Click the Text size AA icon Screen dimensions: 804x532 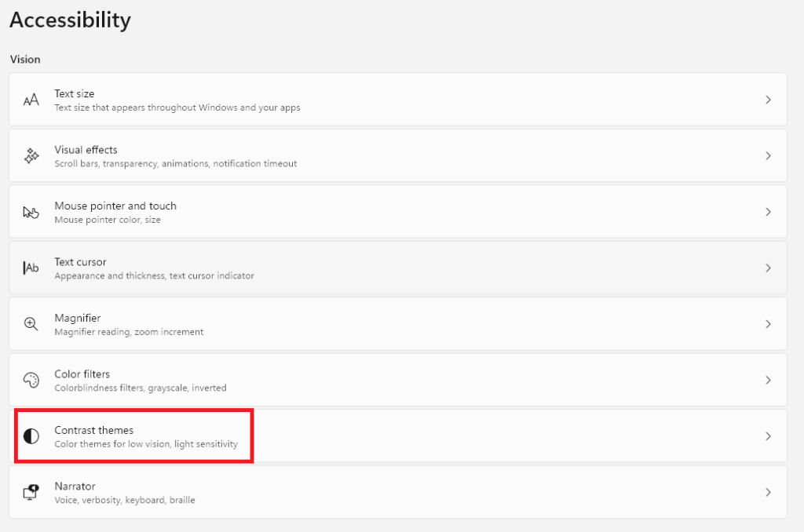pos(31,100)
